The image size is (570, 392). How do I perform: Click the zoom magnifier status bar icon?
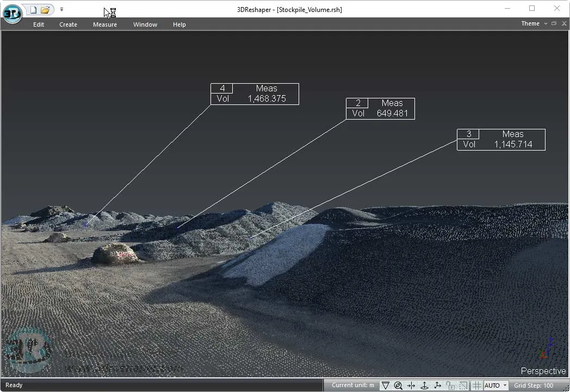(x=398, y=385)
